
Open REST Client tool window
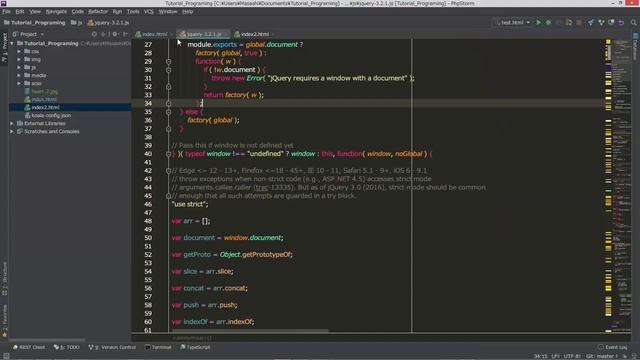click(x=29, y=347)
